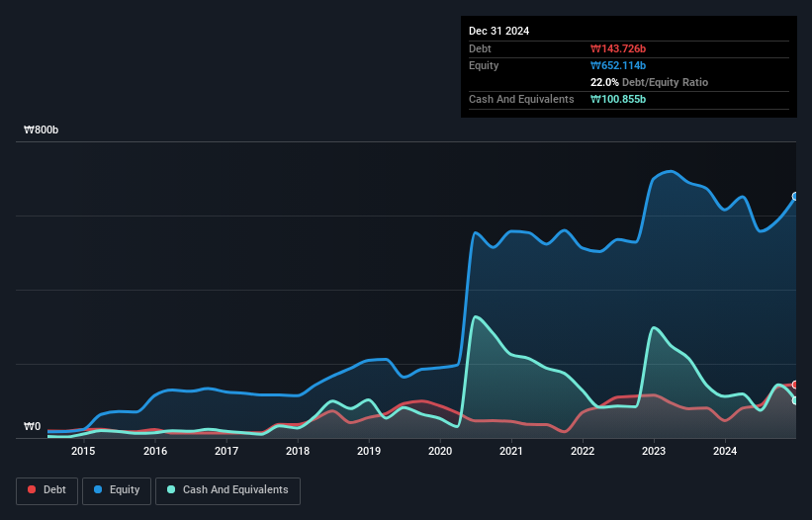Click the 2022 x-axis label
812x520 pixels.
(583, 451)
